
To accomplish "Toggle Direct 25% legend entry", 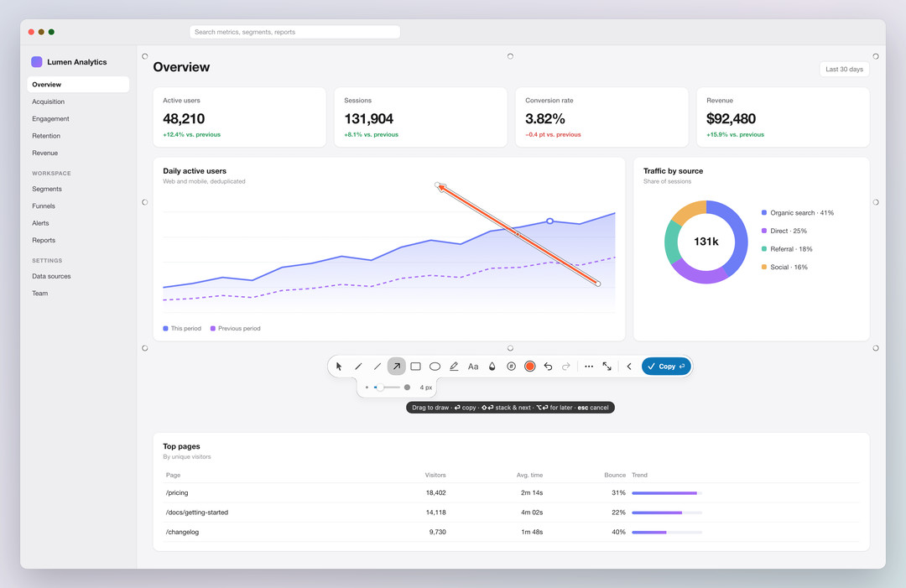I will coord(784,231).
